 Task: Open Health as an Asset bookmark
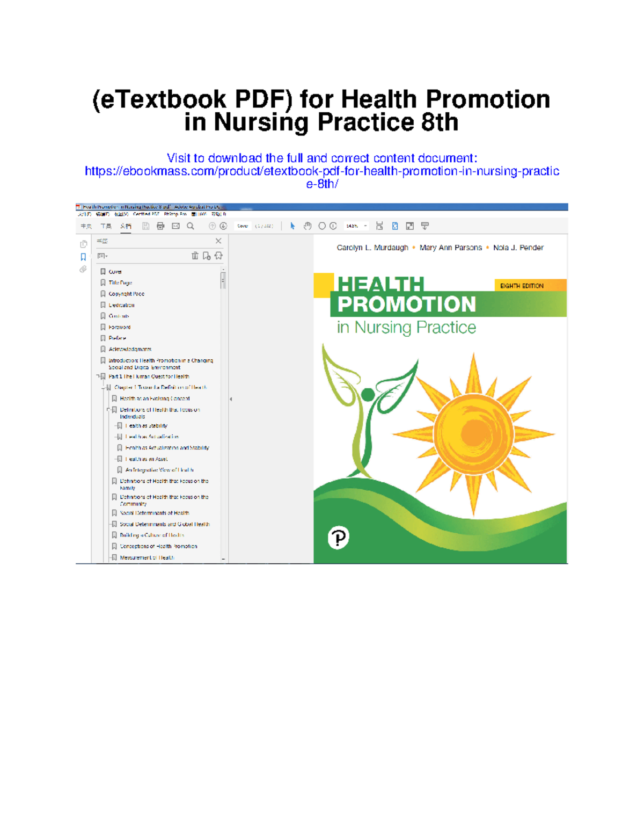(x=146, y=459)
